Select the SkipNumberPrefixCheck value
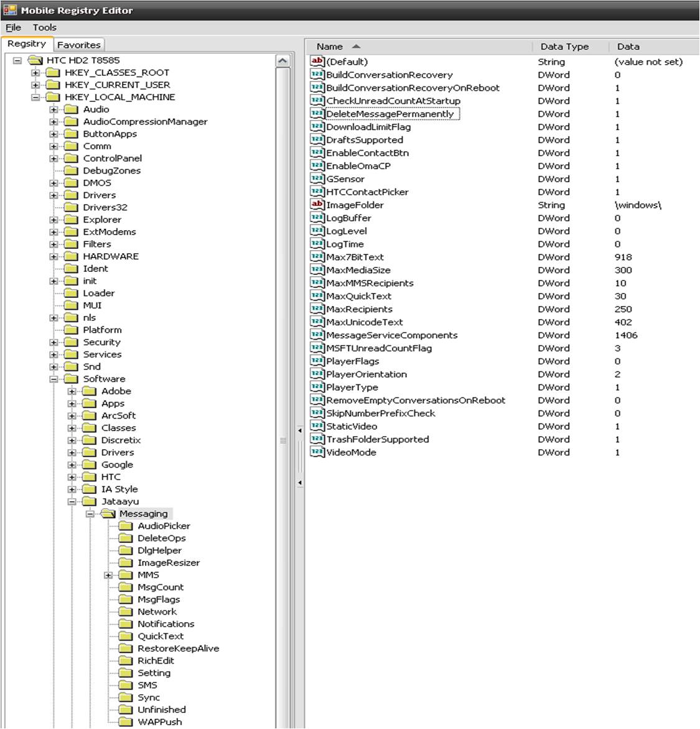This screenshot has width=700, height=729. (x=380, y=413)
